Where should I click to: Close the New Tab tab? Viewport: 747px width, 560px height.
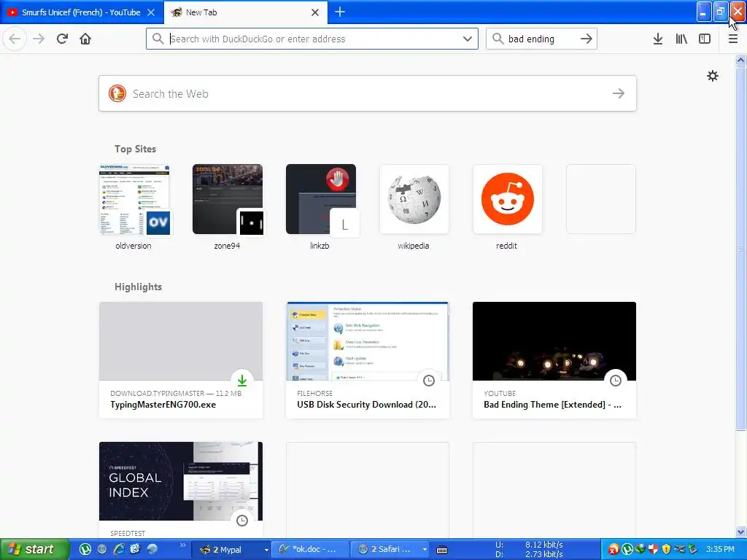(315, 12)
